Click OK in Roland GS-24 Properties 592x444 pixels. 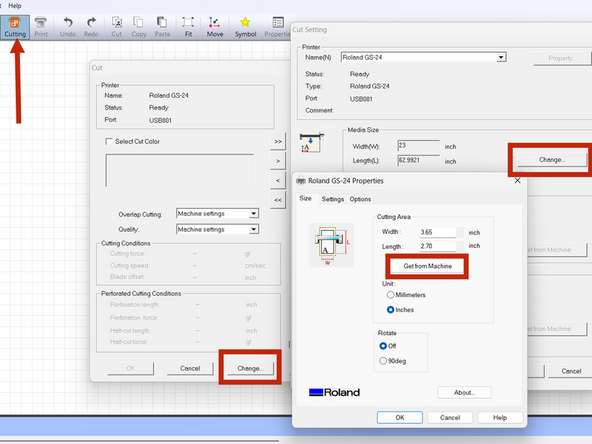399,418
